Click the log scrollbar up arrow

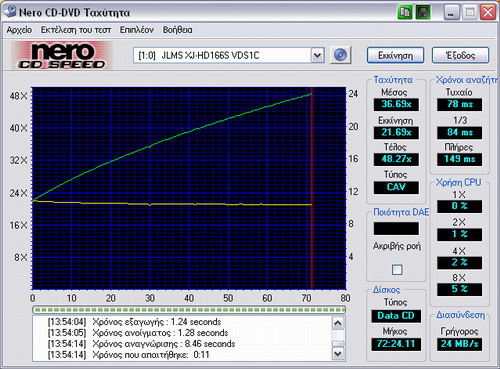click(338, 323)
